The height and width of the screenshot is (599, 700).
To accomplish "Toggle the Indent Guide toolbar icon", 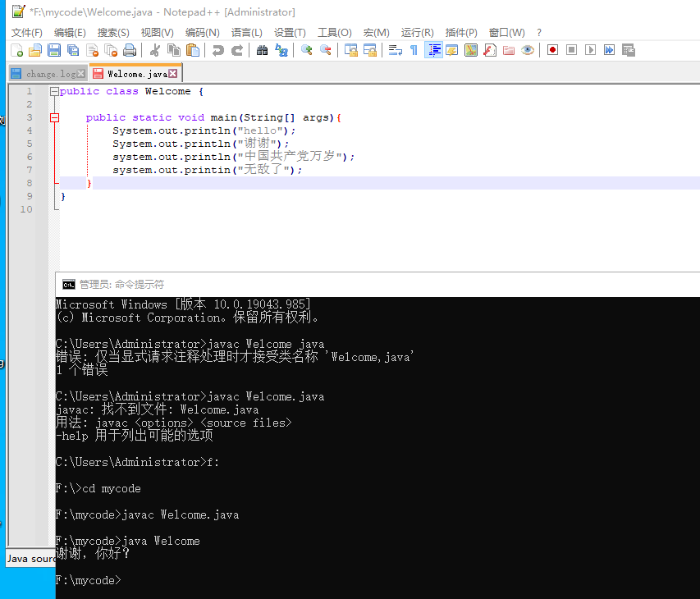I will pos(433,50).
